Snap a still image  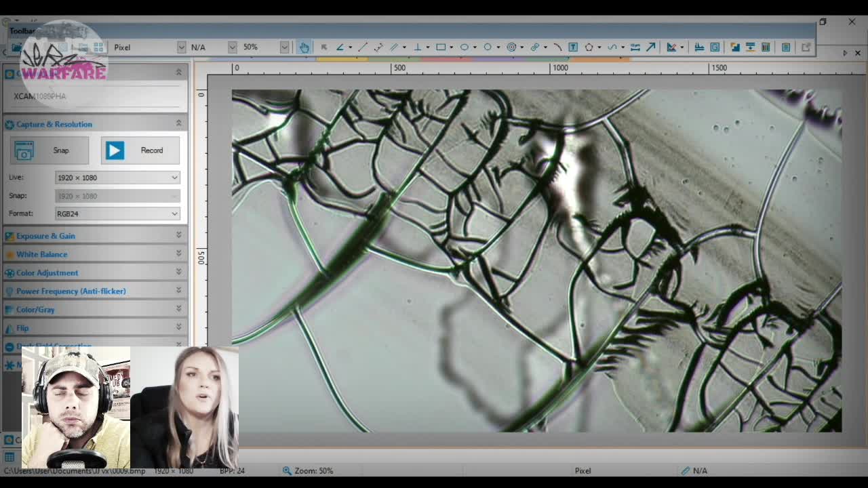[x=49, y=150]
